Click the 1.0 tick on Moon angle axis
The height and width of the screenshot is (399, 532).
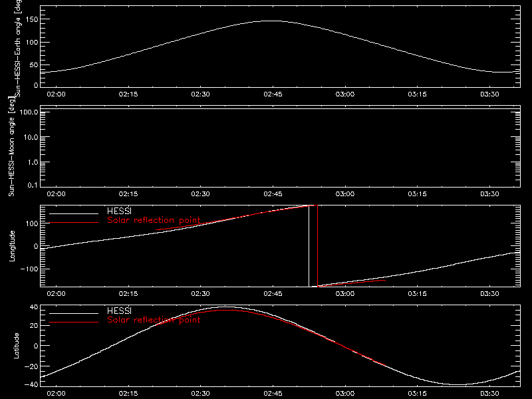pyautogui.click(x=33, y=162)
